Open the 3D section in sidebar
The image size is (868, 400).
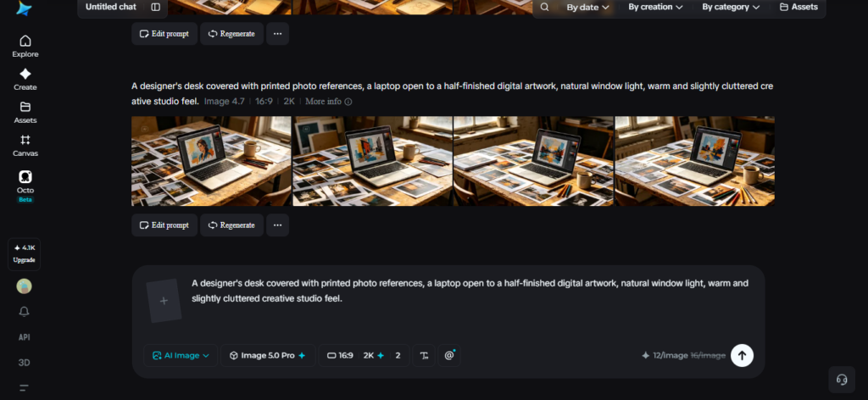click(x=25, y=363)
